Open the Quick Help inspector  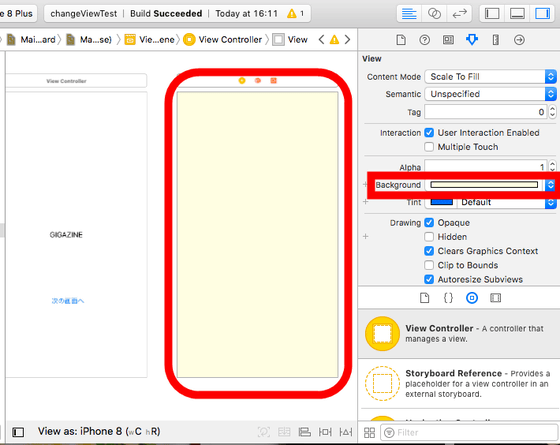tap(424, 40)
